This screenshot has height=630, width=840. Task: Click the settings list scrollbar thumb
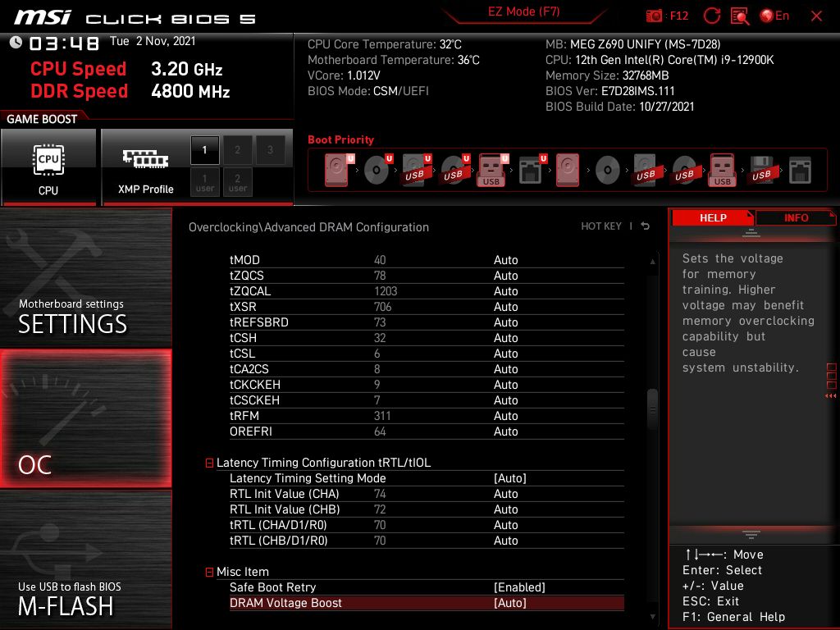point(652,410)
